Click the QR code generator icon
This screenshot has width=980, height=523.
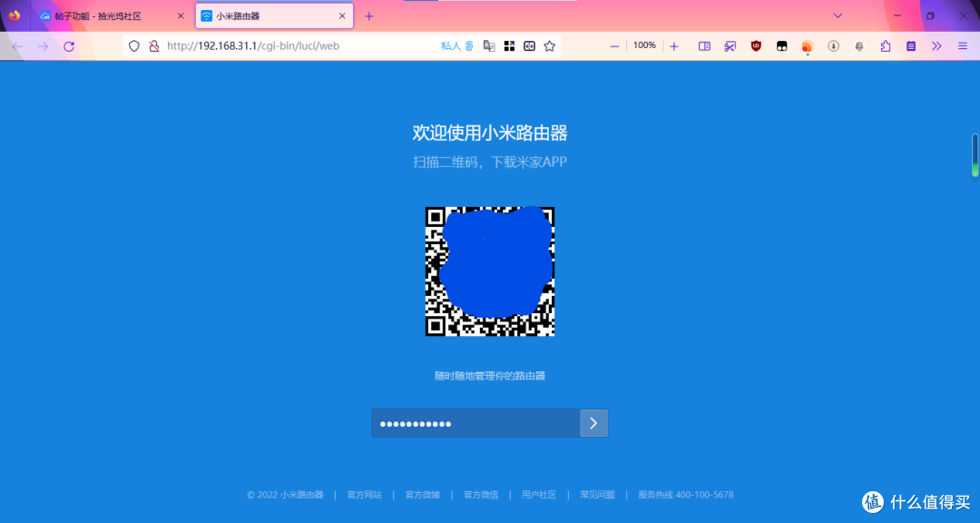pyautogui.click(x=509, y=45)
